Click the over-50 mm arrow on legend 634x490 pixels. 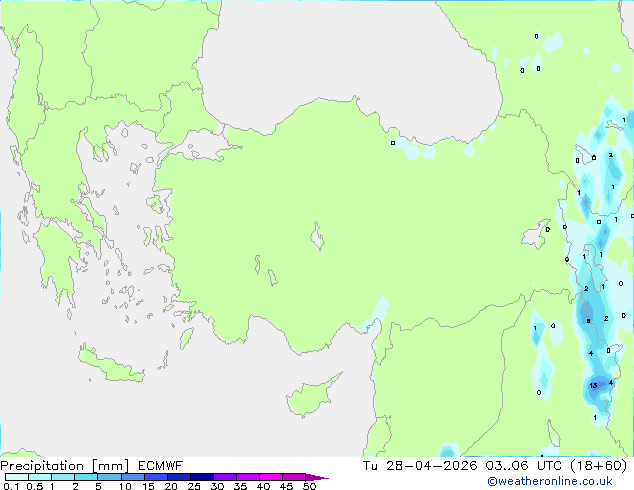click(x=317, y=477)
